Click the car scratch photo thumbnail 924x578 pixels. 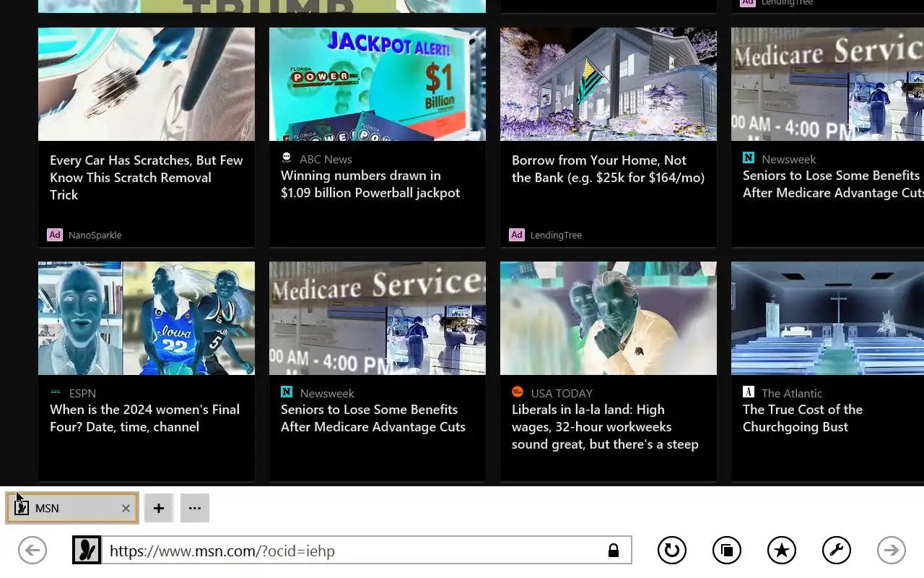pyautogui.click(x=147, y=84)
